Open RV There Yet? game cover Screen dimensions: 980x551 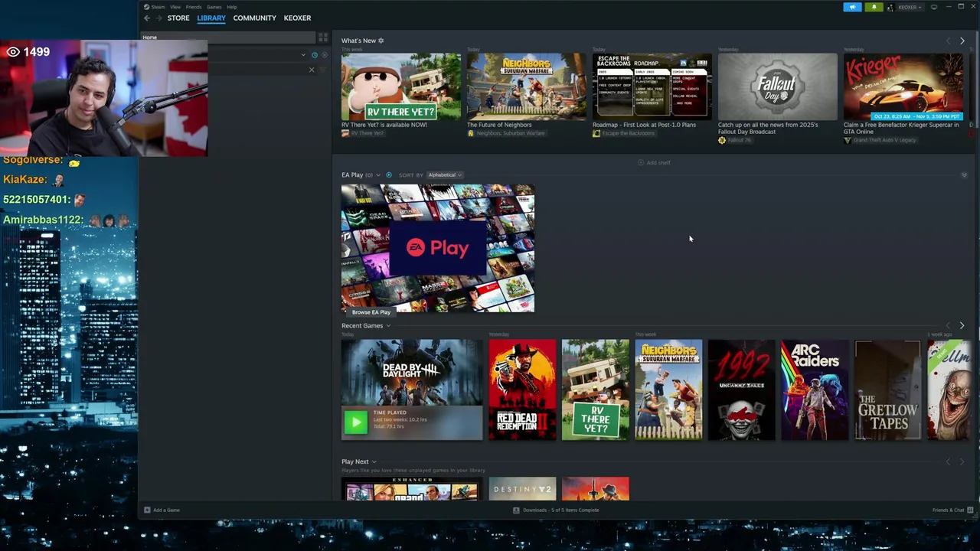[x=596, y=390]
